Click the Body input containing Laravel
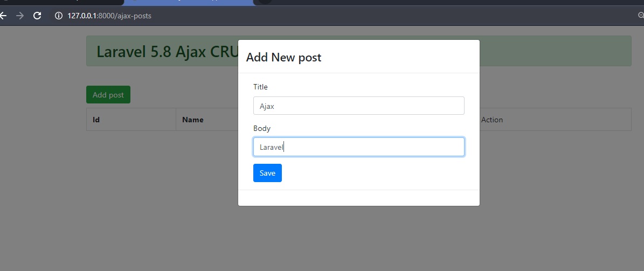Screen dimensions: 644x271 (x=358, y=147)
